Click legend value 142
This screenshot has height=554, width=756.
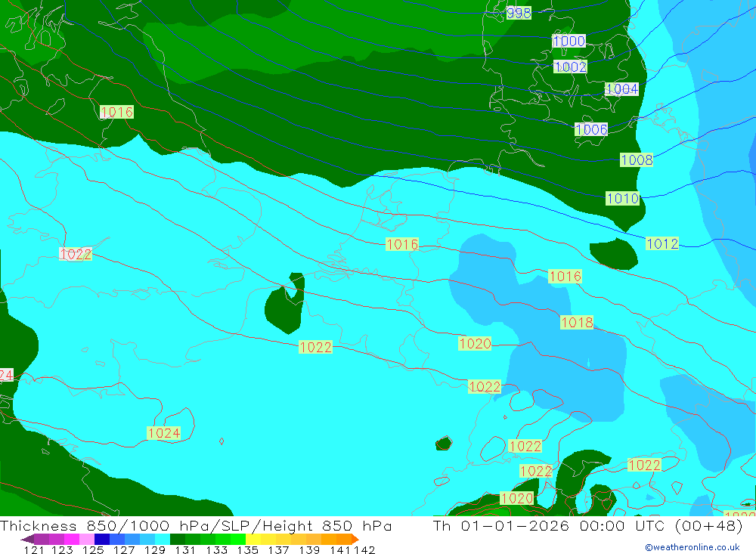pos(364,549)
